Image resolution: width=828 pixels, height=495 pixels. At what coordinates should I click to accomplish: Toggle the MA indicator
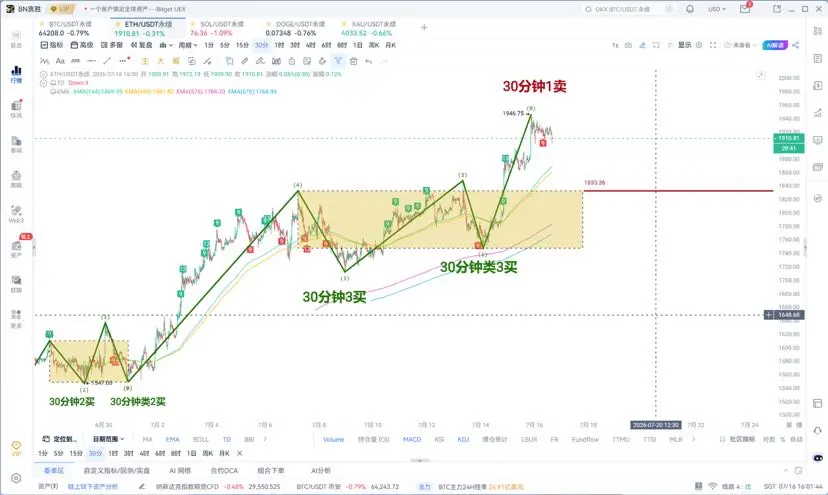click(x=147, y=440)
